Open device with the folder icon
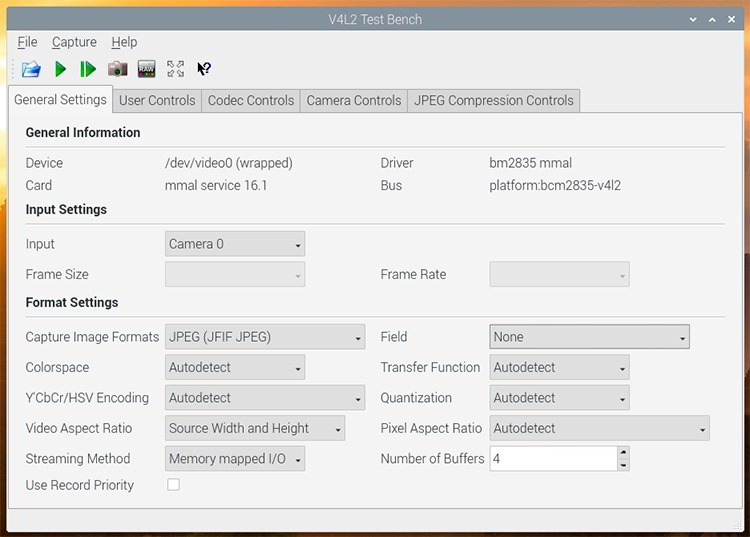750x537 pixels. click(x=31, y=69)
